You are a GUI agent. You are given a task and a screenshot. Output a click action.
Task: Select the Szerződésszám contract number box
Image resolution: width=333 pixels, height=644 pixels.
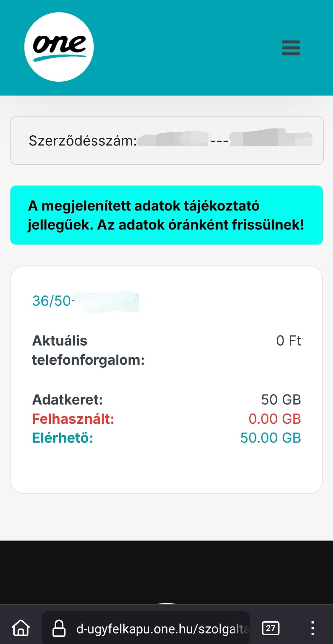[x=167, y=140]
